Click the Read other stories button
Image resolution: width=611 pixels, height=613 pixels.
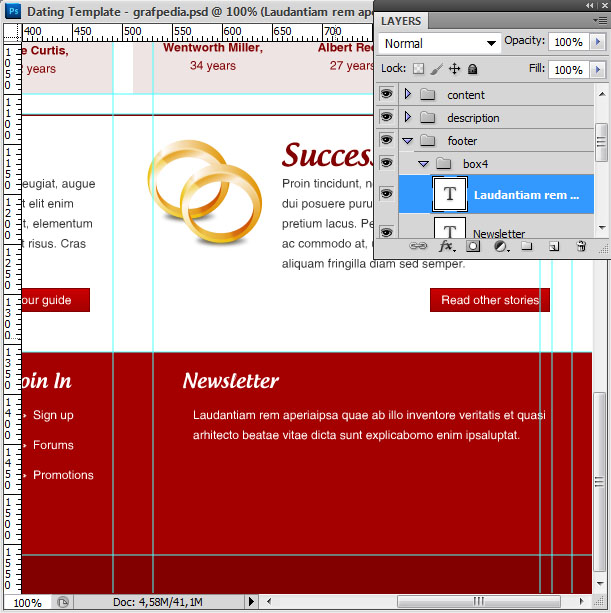(x=490, y=300)
